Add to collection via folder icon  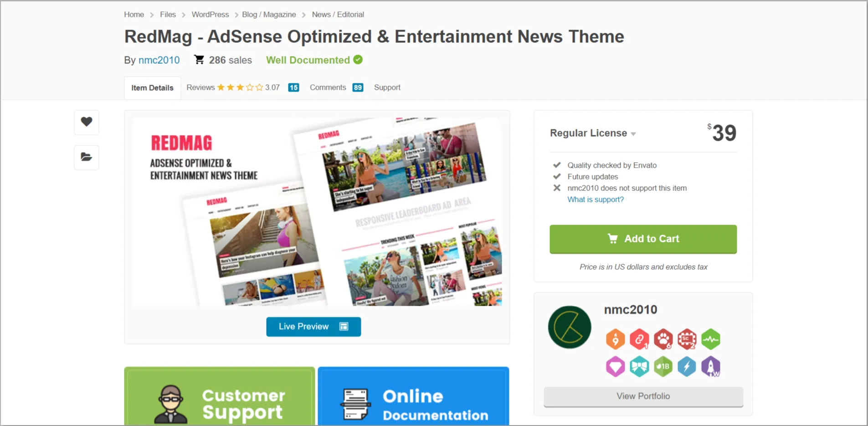point(87,157)
